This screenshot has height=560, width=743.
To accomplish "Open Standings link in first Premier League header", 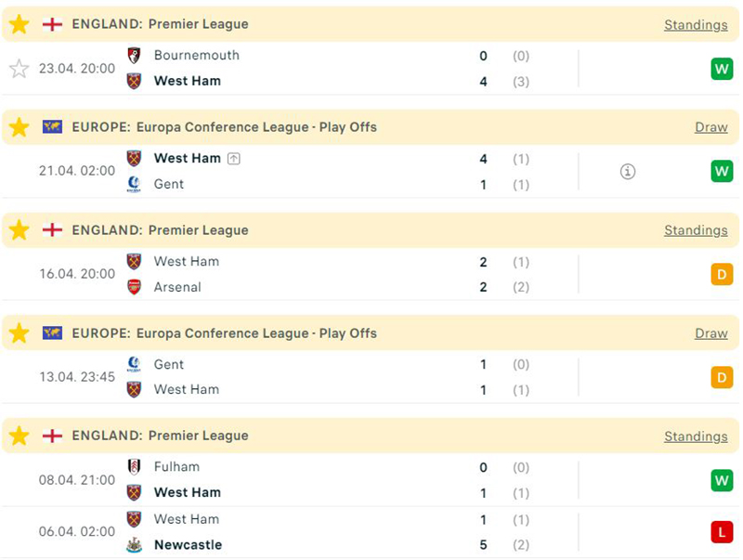I will (696, 25).
